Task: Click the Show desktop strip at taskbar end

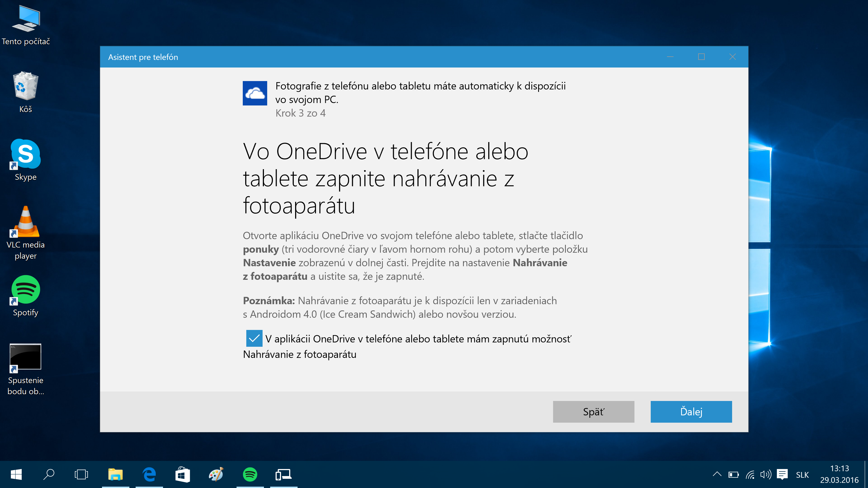Action: pos(866,474)
